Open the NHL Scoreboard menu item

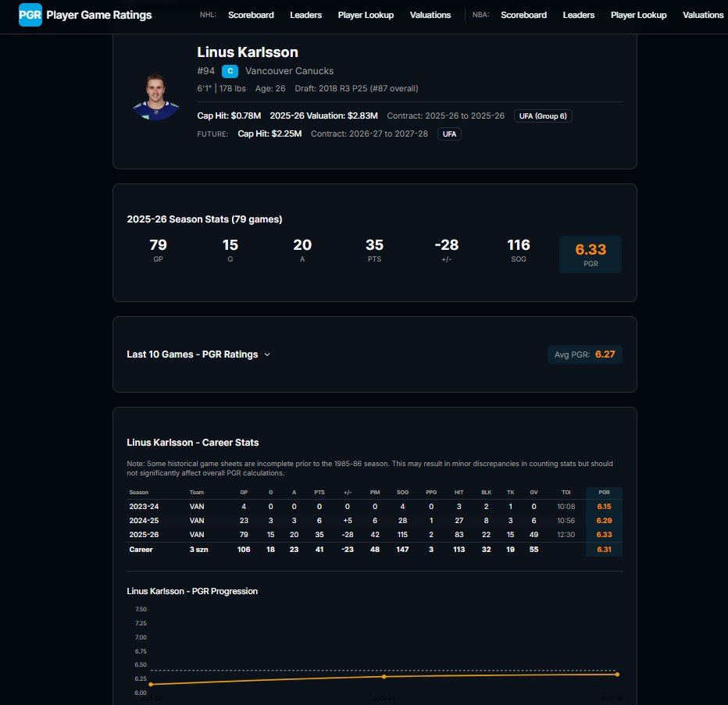[251, 15]
